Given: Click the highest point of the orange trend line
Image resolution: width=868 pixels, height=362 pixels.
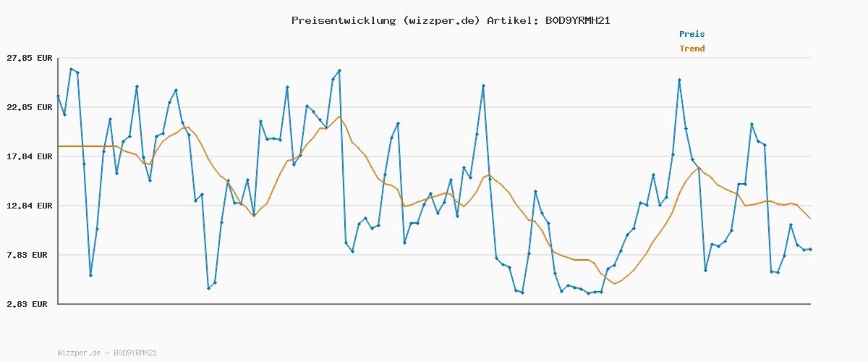Looking at the screenshot, I should point(339,116).
